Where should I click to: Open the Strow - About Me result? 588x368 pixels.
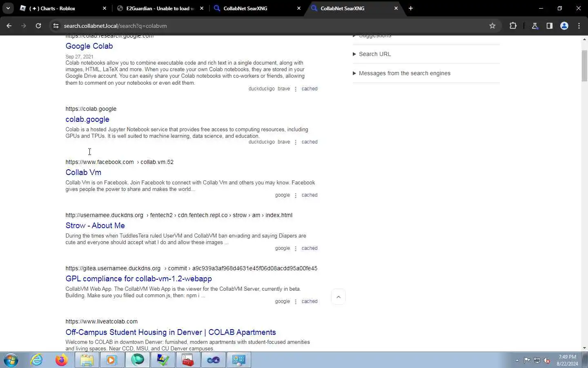click(95, 226)
